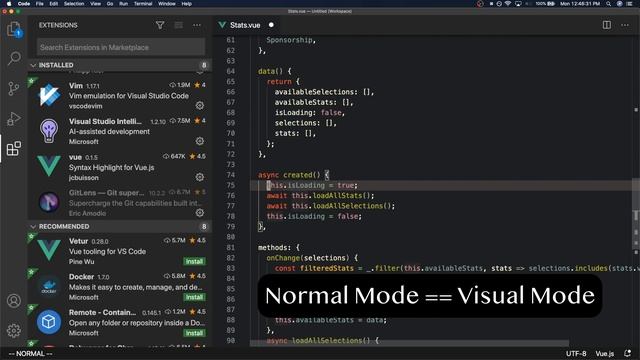Viewport: 640px width, 360px height.
Task: Open manage gear for Visual Studio IntelliCode
Action: [x=200, y=141]
